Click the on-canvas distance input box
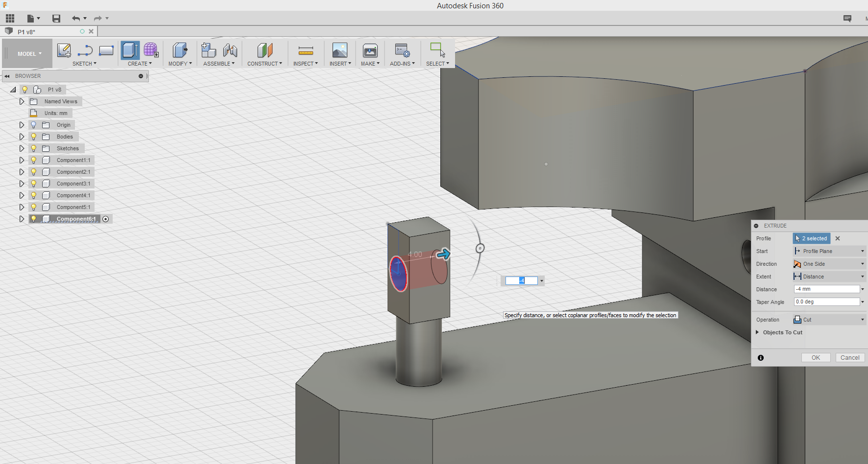This screenshot has width=868, height=464. (522, 280)
